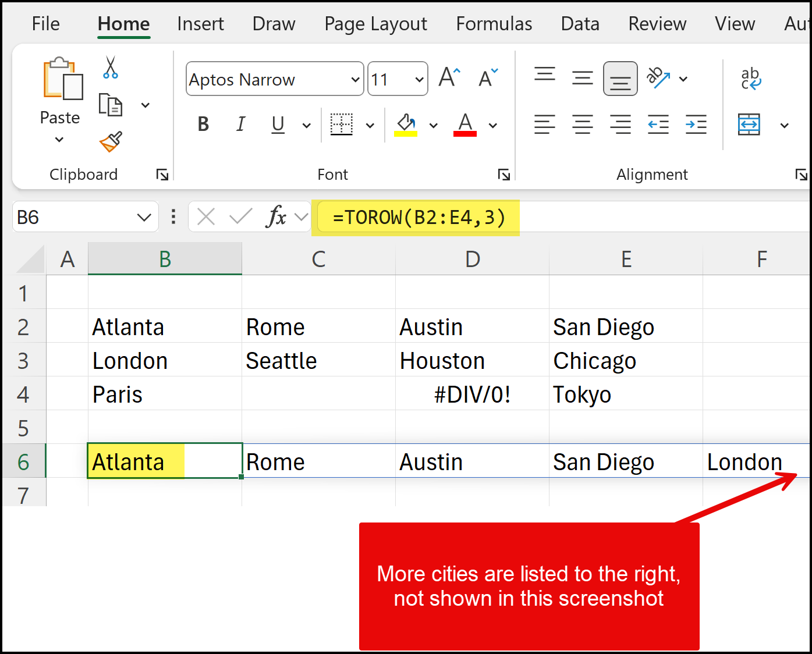Image resolution: width=812 pixels, height=654 pixels.
Task: Increase the font size
Action: pyautogui.click(x=448, y=76)
